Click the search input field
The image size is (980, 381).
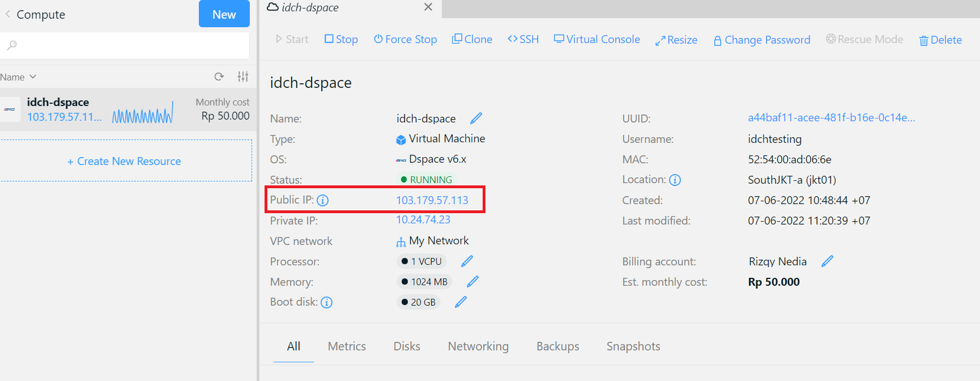point(130,45)
